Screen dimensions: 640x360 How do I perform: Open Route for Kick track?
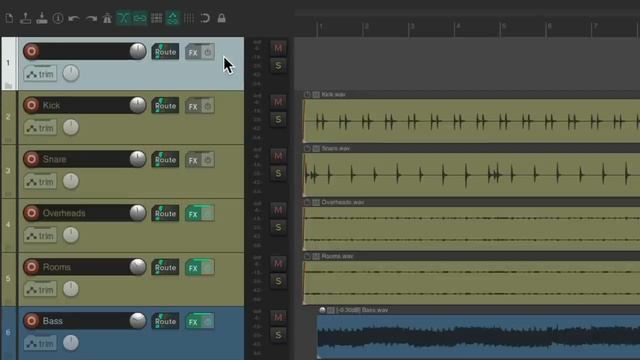(165, 106)
